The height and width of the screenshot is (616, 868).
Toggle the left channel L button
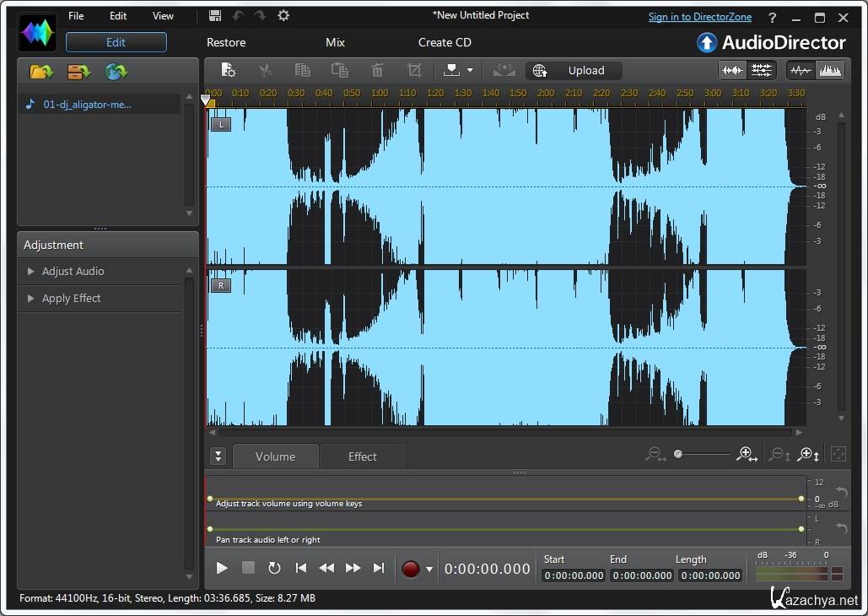[x=220, y=125]
